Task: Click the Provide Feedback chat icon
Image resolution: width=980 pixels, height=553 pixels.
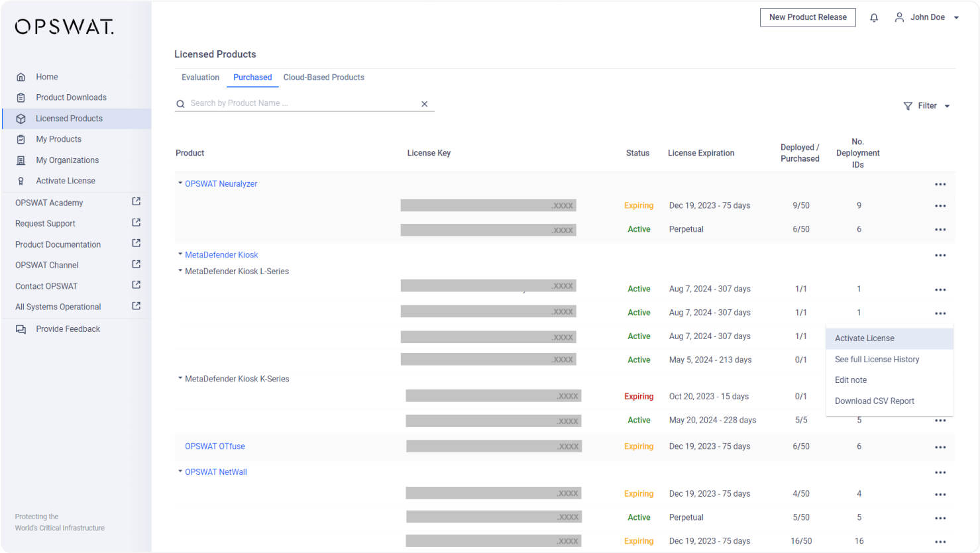Action: click(21, 329)
